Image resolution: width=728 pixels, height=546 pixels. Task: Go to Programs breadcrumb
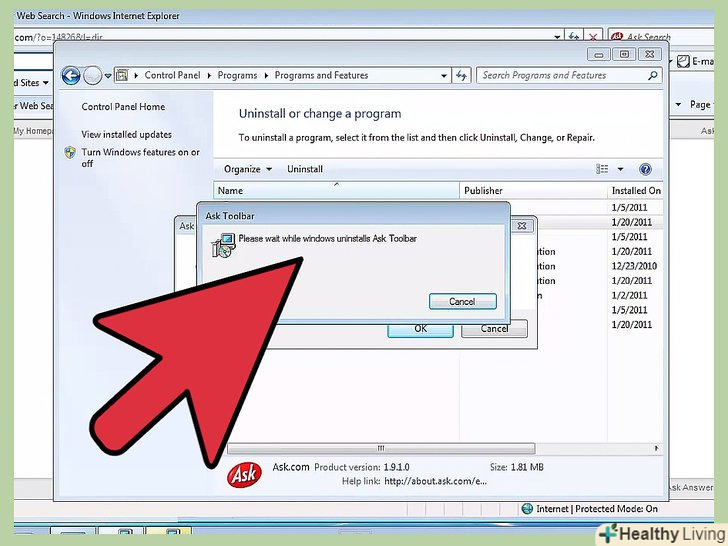(237, 75)
